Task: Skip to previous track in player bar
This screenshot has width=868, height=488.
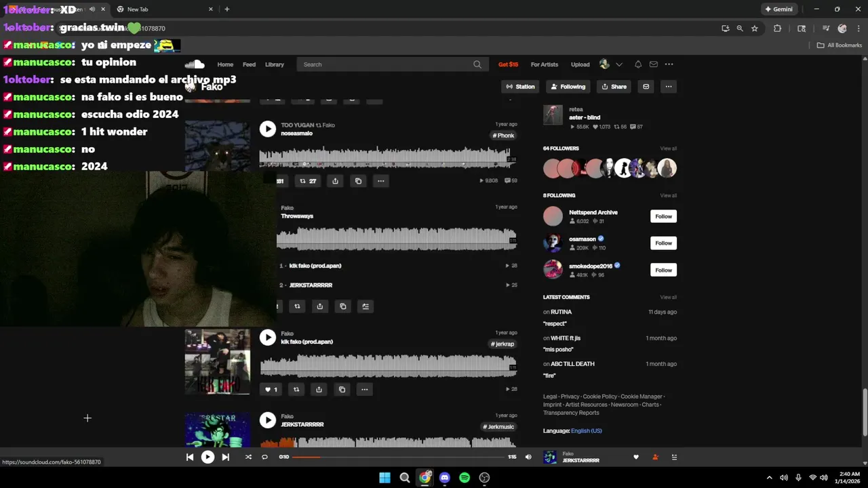Action: pyautogui.click(x=190, y=457)
